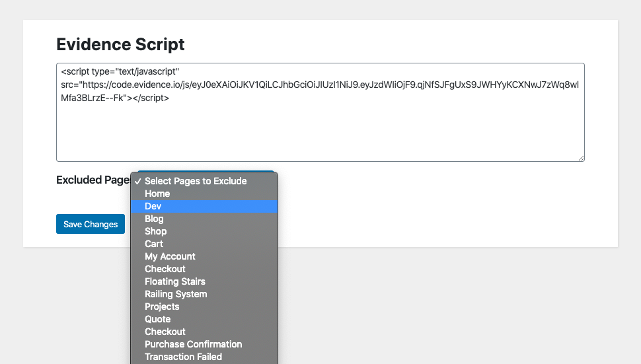The height and width of the screenshot is (364, 641).
Task: Pick My Account from the dropdown
Action: point(204,256)
